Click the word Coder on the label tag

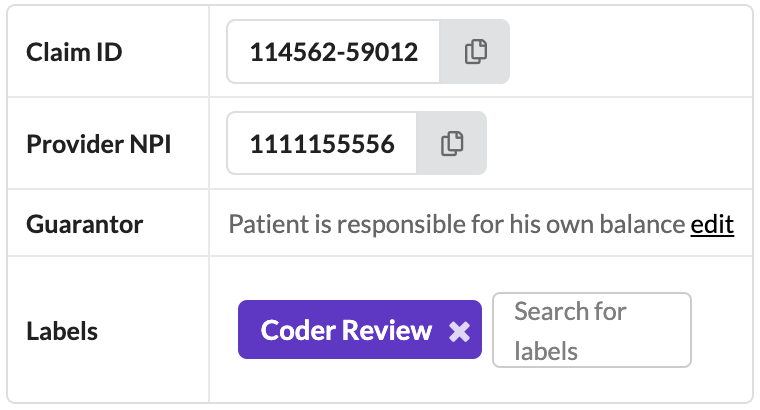point(294,331)
